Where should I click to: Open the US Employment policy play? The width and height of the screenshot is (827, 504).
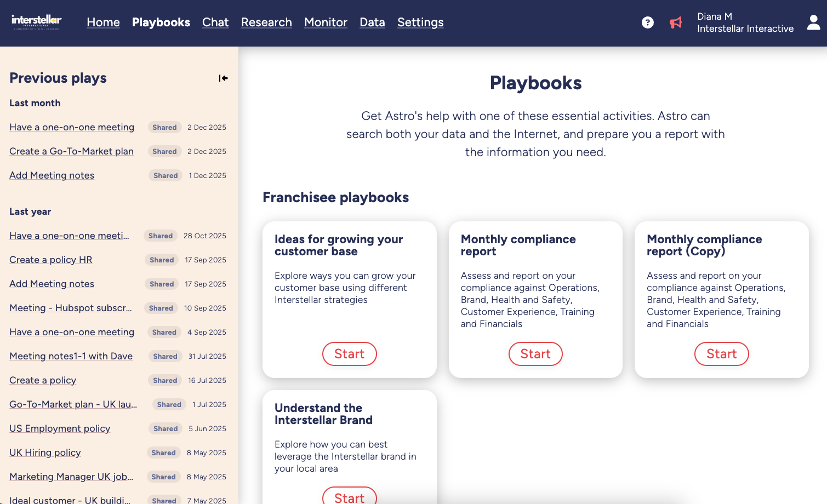point(60,428)
